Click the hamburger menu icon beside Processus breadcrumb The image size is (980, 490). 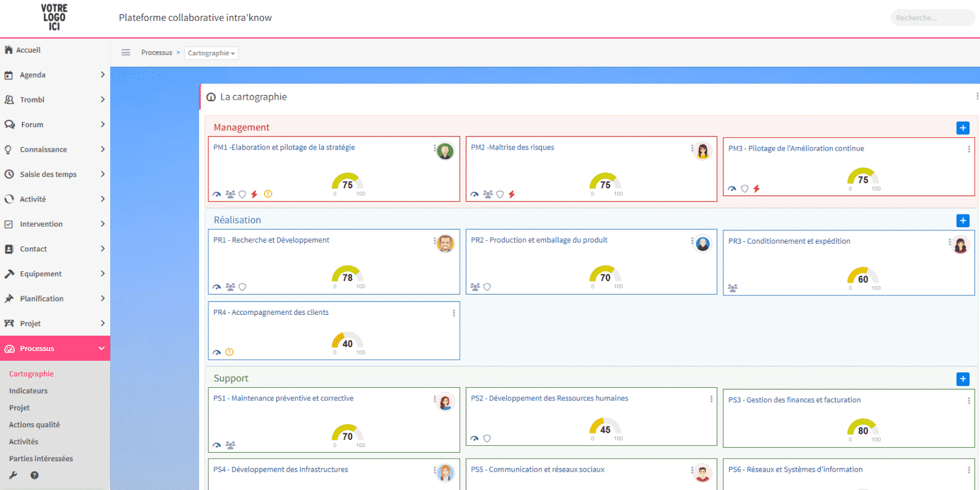(126, 53)
